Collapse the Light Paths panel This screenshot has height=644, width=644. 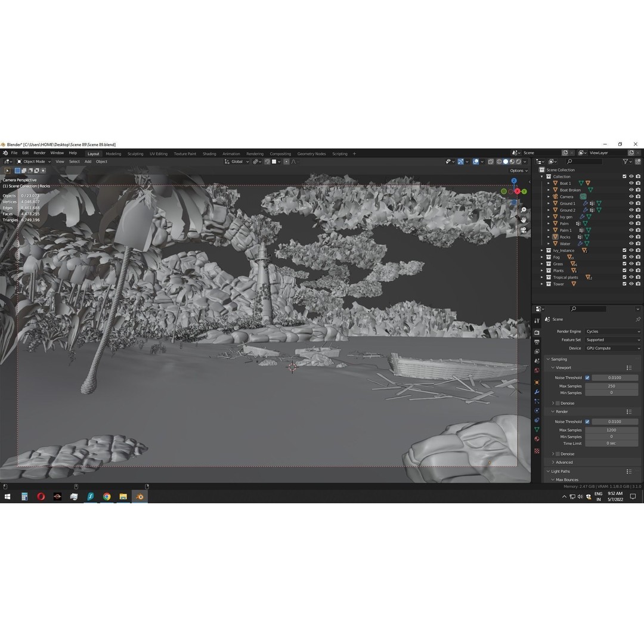[549, 472]
